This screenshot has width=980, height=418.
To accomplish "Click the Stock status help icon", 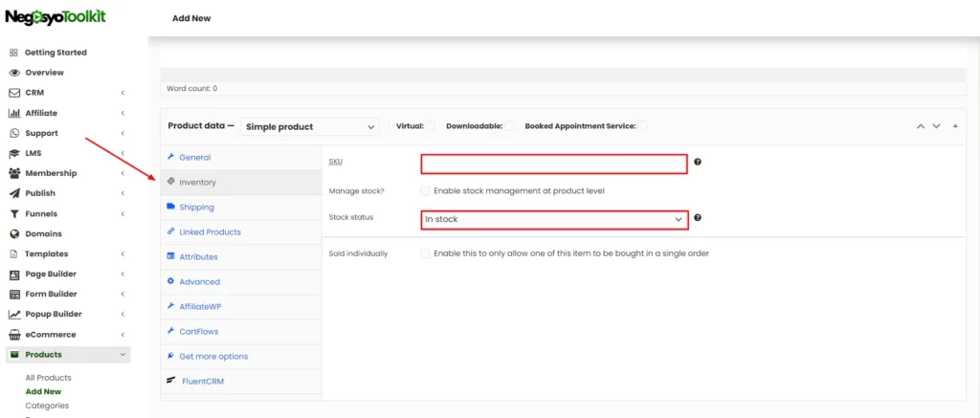I will click(x=698, y=218).
